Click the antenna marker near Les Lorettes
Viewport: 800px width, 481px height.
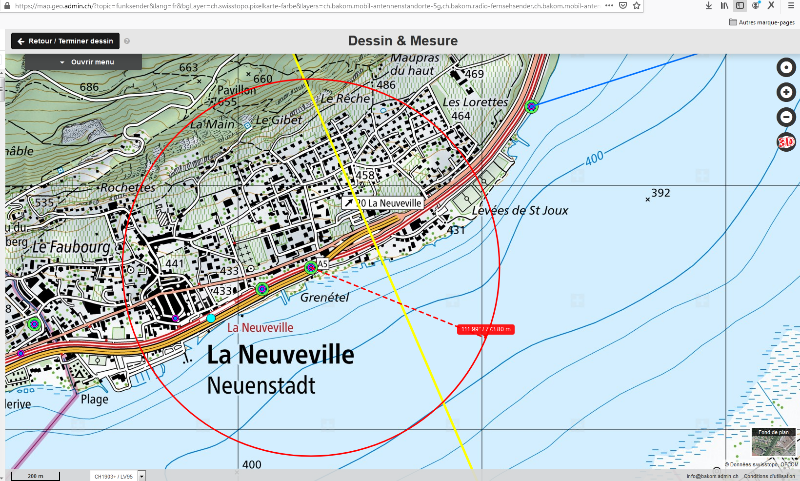532,106
